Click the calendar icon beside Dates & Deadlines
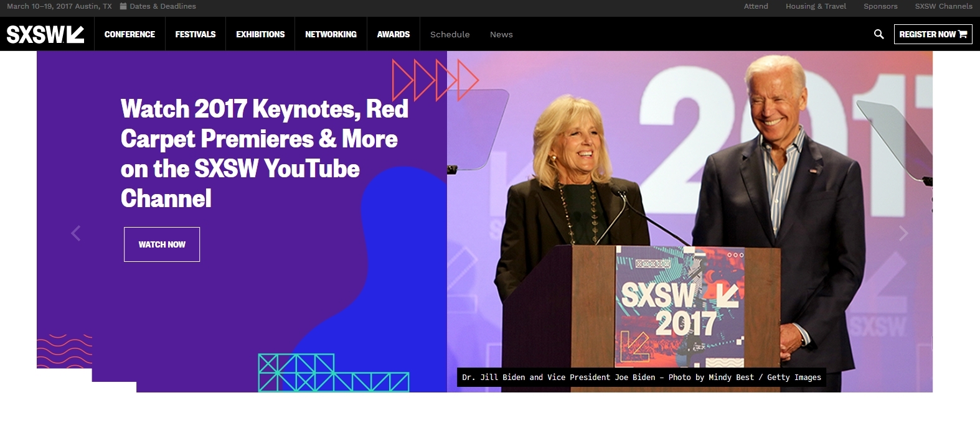The width and height of the screenshot is (980, 436). (123, 6)
